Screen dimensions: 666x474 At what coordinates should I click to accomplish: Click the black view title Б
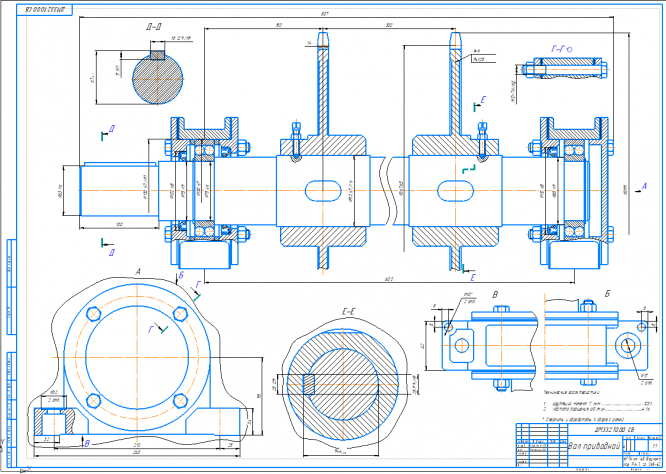pyautogui.click(x=607, y=294)
